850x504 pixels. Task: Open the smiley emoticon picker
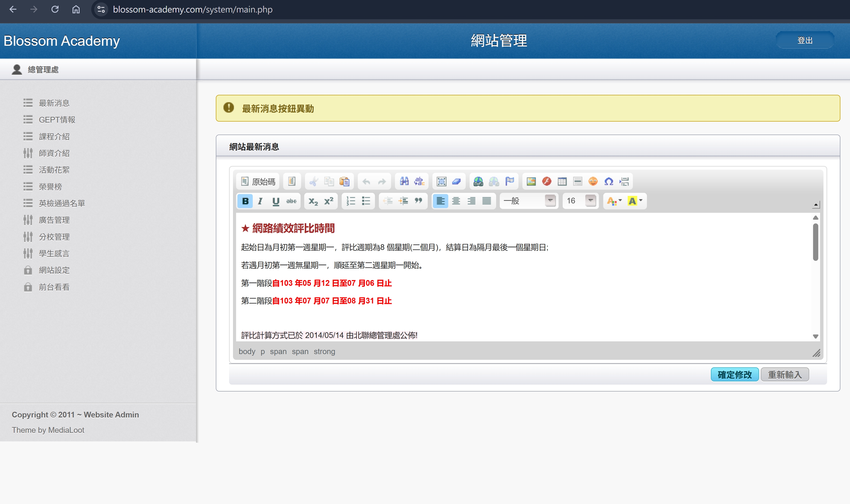coord(593,182)
